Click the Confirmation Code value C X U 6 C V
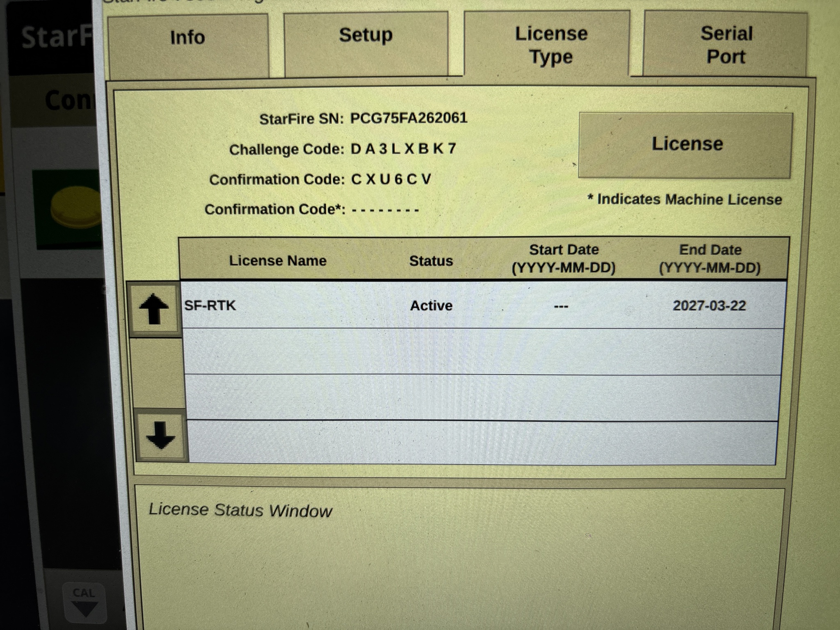The height and width of the screenshot is (630, 840). coord(391,179)
